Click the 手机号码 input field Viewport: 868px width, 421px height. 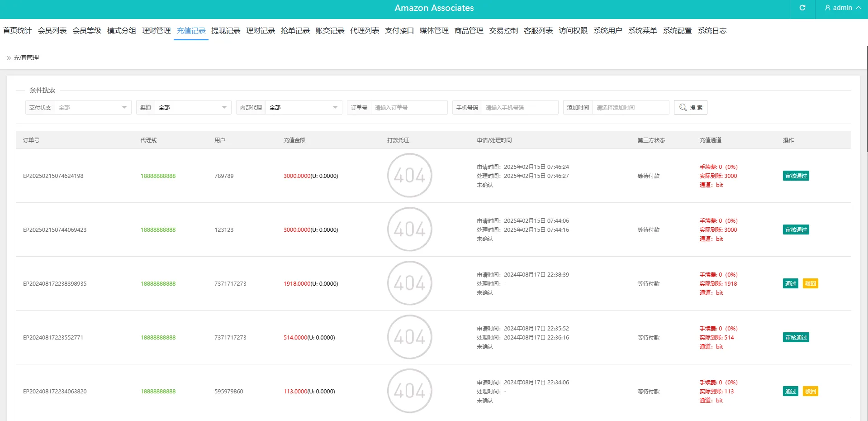(x=519, y=107)
